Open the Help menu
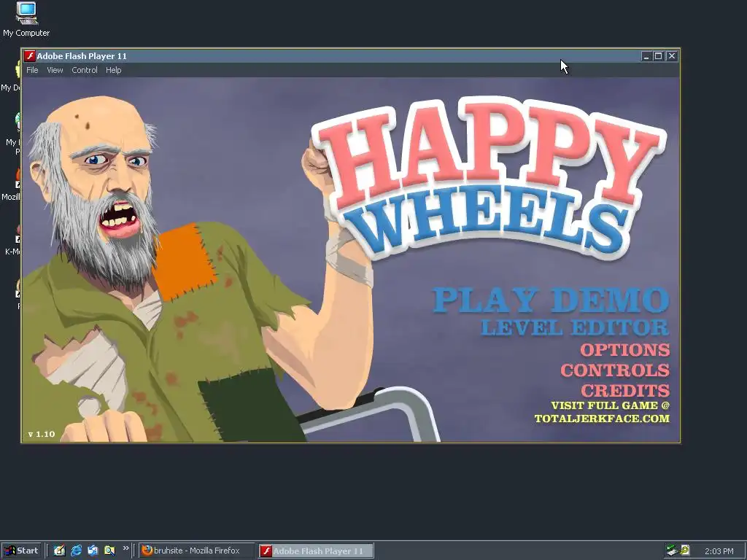The image size is (747, 560). tap(113, 70)
